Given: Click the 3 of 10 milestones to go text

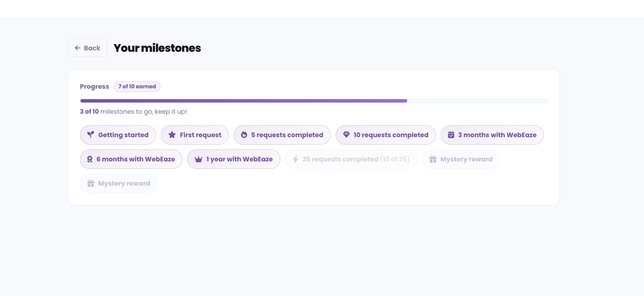Looking at the screenshot, I should coord(133,111).
